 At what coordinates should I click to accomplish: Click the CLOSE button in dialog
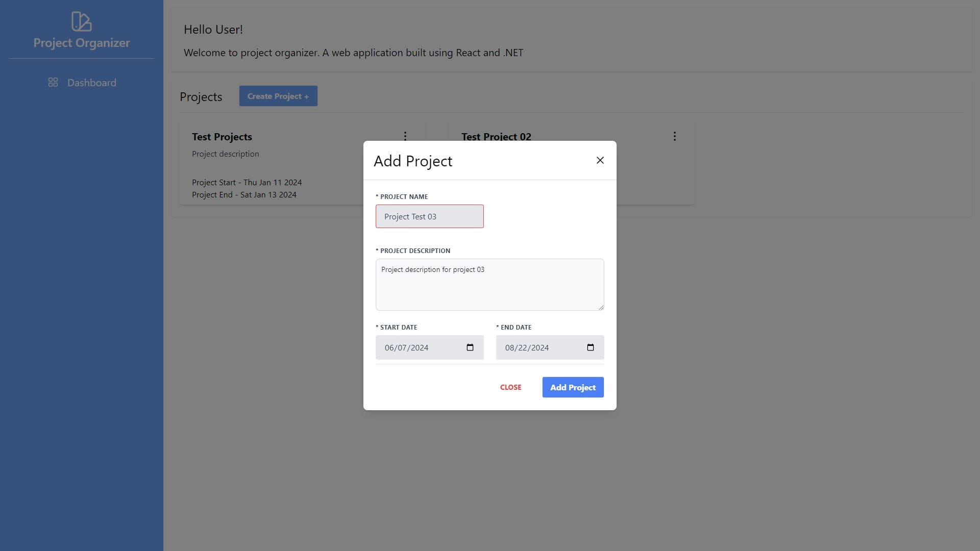pos(511,386)
